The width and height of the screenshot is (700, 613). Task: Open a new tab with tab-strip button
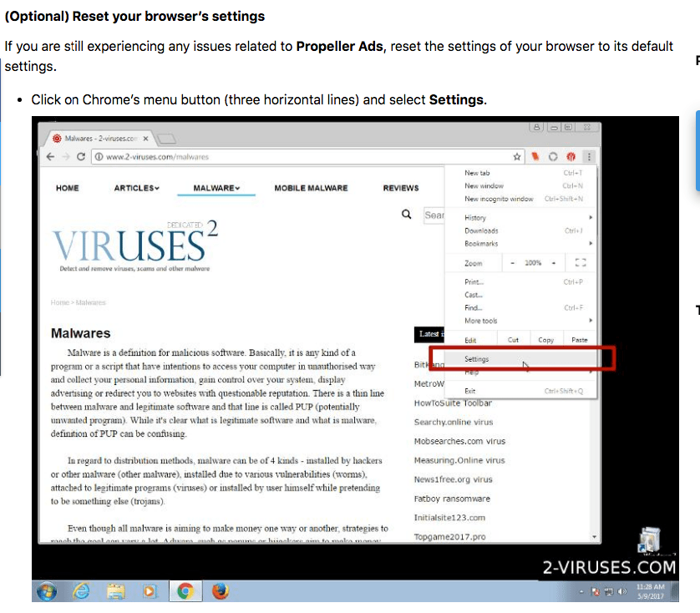click(166, 139)
